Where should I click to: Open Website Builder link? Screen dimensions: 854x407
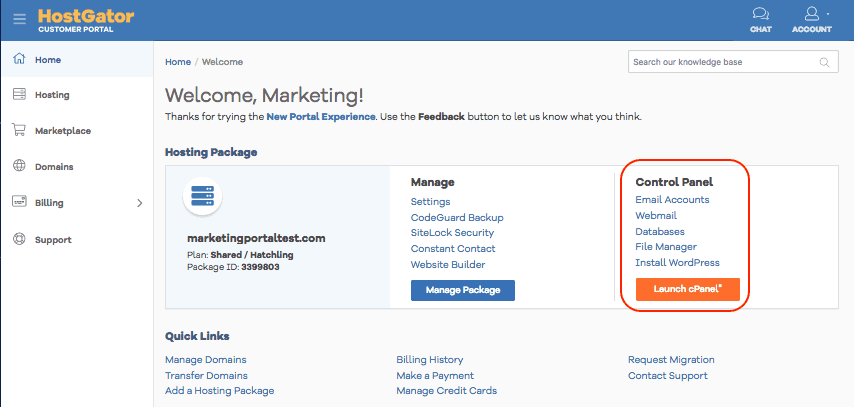pyautogui.click(x=448, y=265)
